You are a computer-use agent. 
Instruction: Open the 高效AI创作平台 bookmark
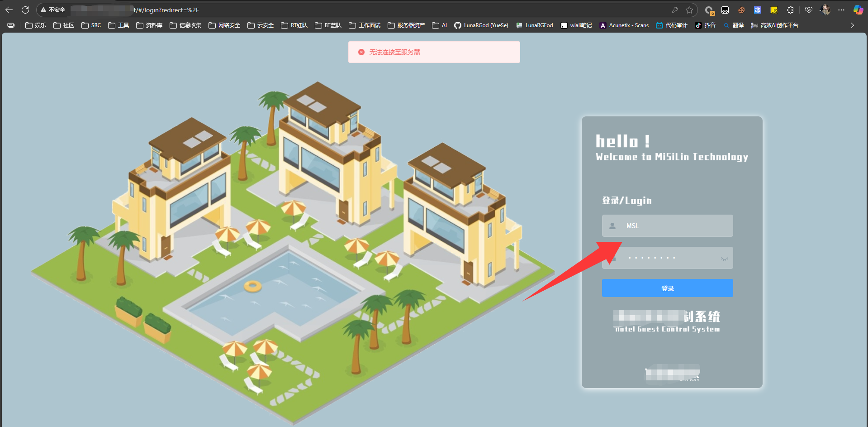(774, 25)
